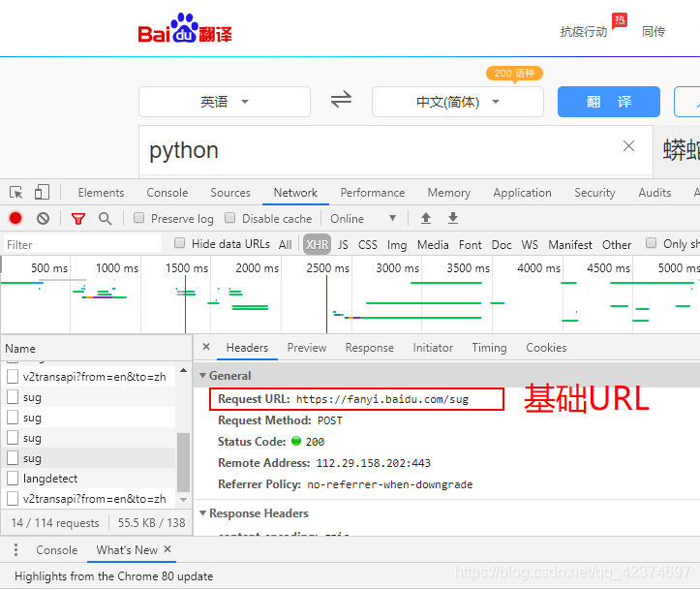Screen dimensions: 700x590
Task: Open the top Console panel tab
Action: pyautogui.click(x=167, y=193)
